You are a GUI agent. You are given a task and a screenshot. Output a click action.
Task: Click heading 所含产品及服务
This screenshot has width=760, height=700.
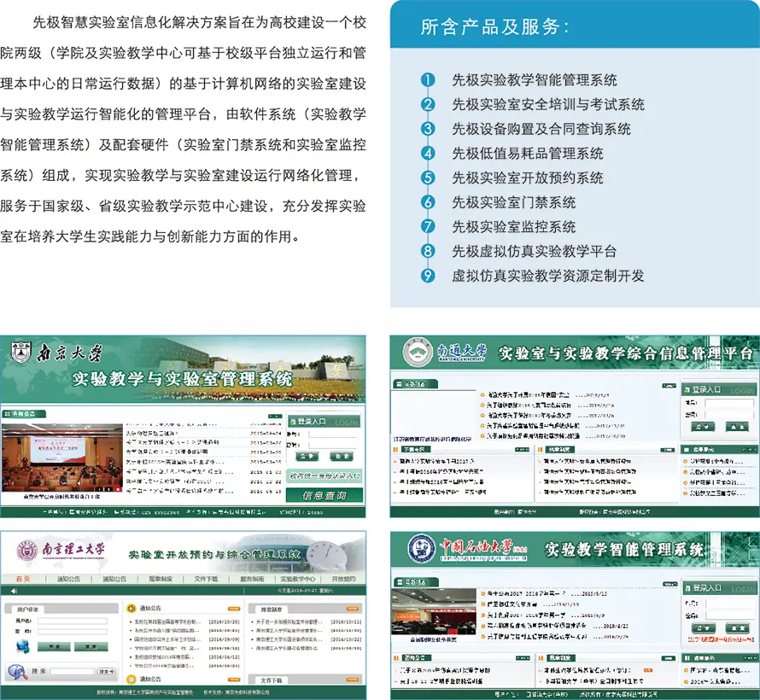pos(494,26)
